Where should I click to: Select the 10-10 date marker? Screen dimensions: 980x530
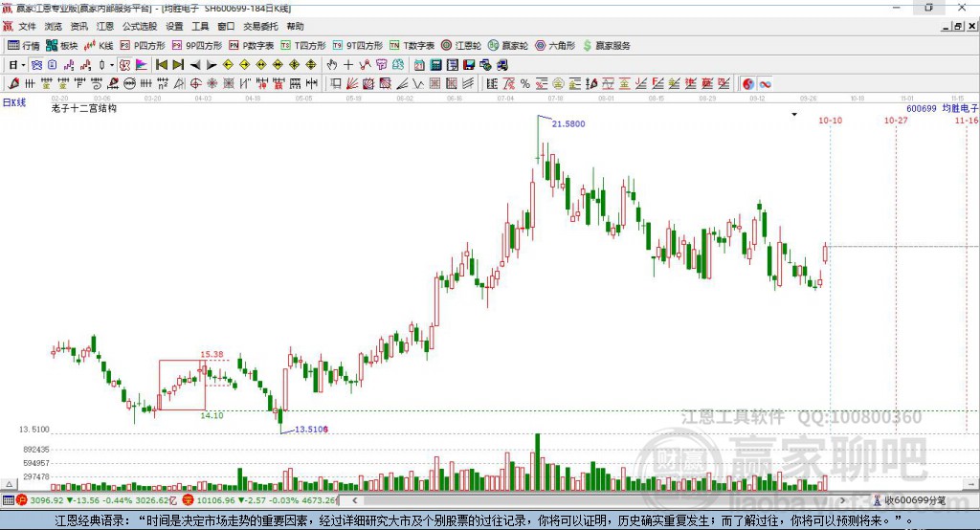(830, 120)
